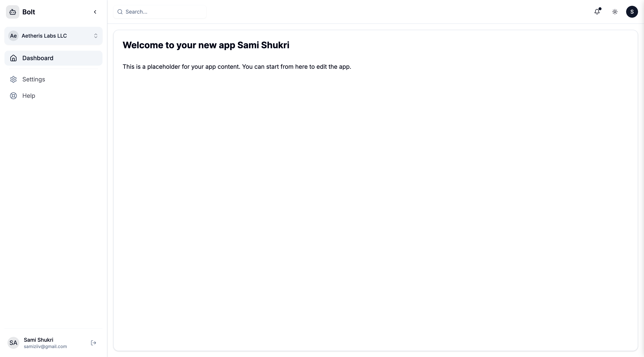Viewport: 644px width, 357px height.
Task: Collapse the sidebar with the chevron
Action: point(95,12)
